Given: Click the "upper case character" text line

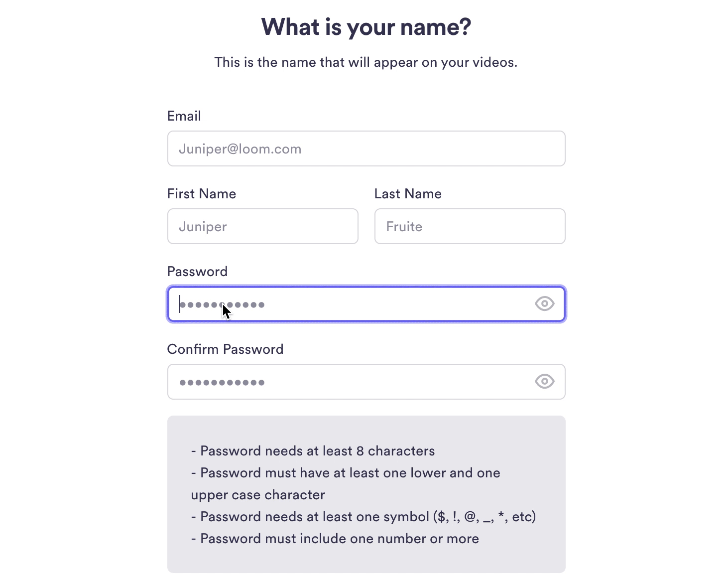Looking at the screenshot, I should [x=258, y=495].
